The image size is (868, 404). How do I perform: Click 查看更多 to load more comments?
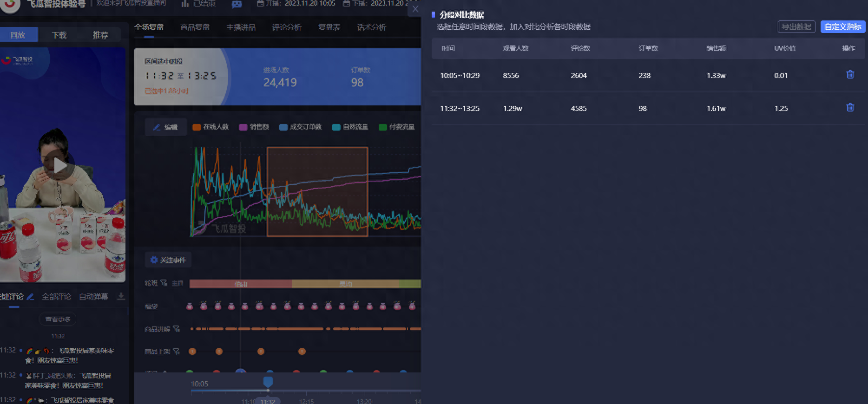pyautogui.click(x=58, y=319)
